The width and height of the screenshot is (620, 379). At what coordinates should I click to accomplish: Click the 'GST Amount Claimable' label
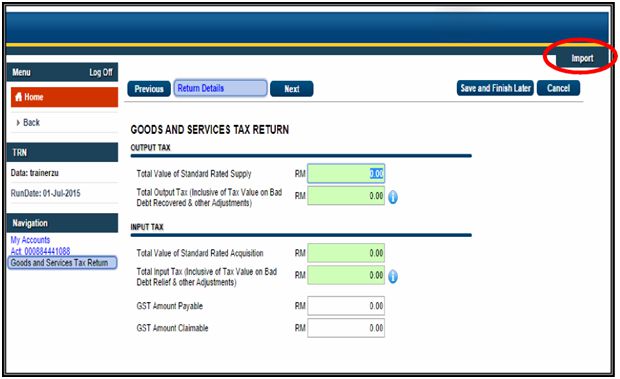pyautogui.click(x=172, y=328)
